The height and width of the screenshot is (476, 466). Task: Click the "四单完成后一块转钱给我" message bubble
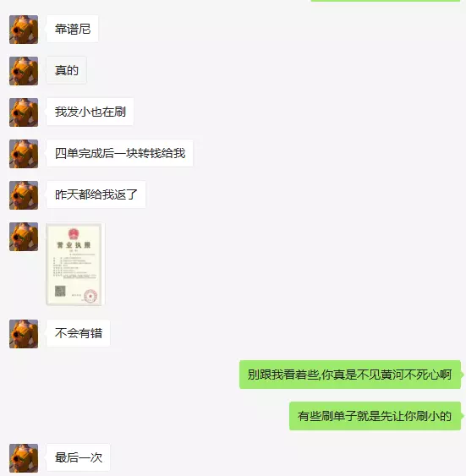click(x=119, y=153)
